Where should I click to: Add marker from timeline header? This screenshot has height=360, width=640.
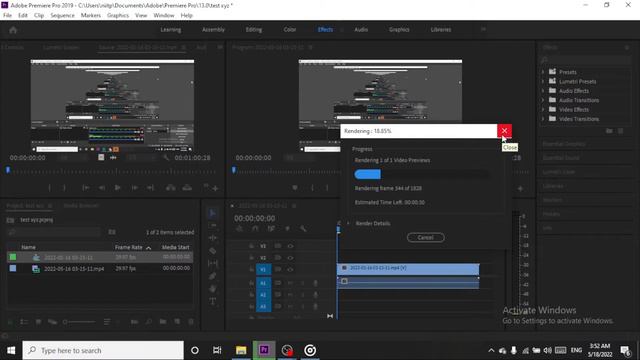(287, 229)
